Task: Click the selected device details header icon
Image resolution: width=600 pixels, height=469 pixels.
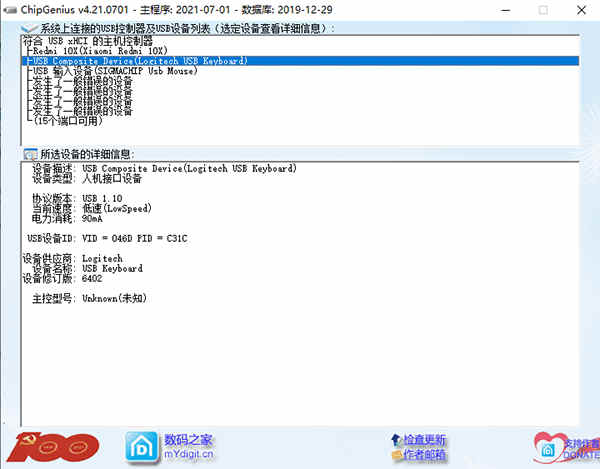Action: 30,154
